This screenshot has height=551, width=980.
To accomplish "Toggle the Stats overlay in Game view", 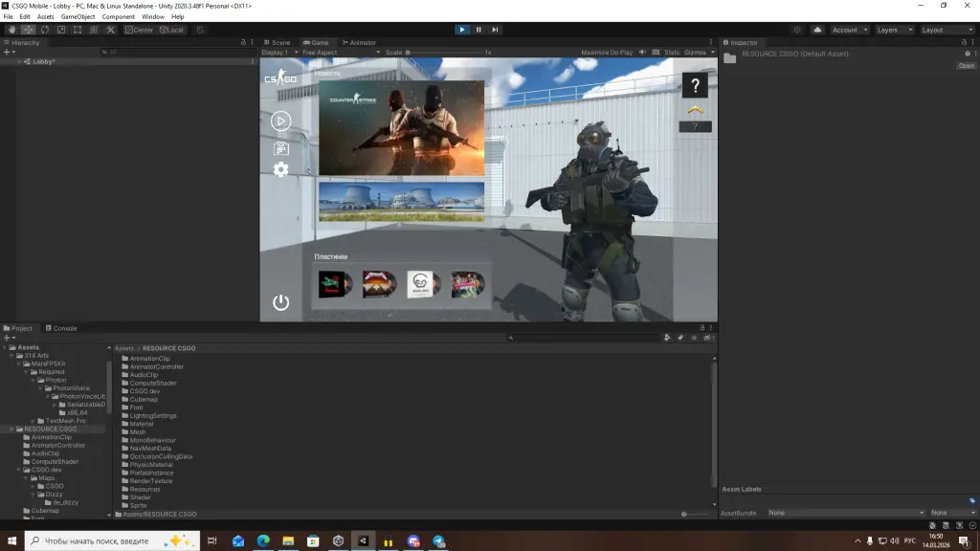I will pos(672,52).
